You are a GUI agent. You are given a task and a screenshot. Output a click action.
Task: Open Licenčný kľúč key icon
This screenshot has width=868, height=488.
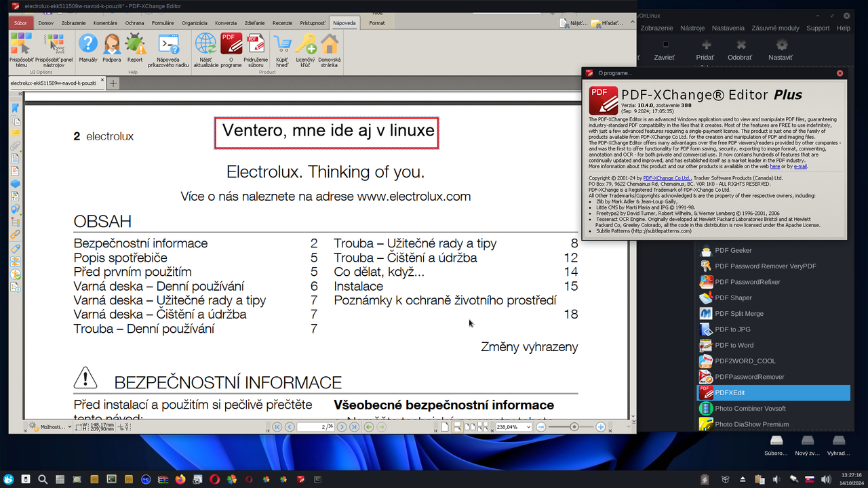point(305,49)
